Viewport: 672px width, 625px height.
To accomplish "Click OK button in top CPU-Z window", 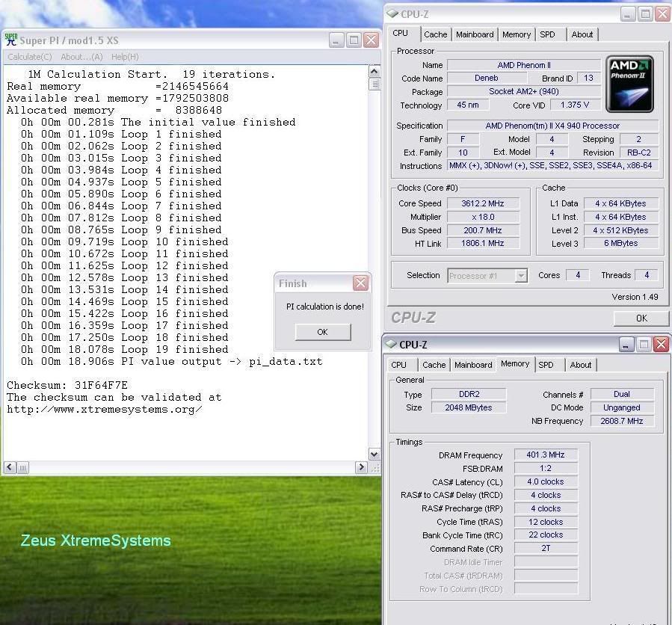I will [x=641, y=318].
